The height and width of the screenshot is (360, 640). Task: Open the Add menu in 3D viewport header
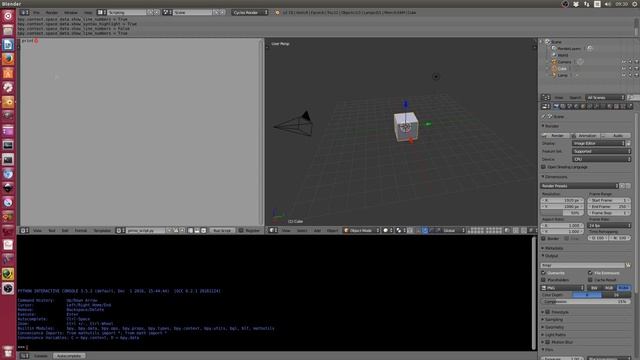click(317, 231)
